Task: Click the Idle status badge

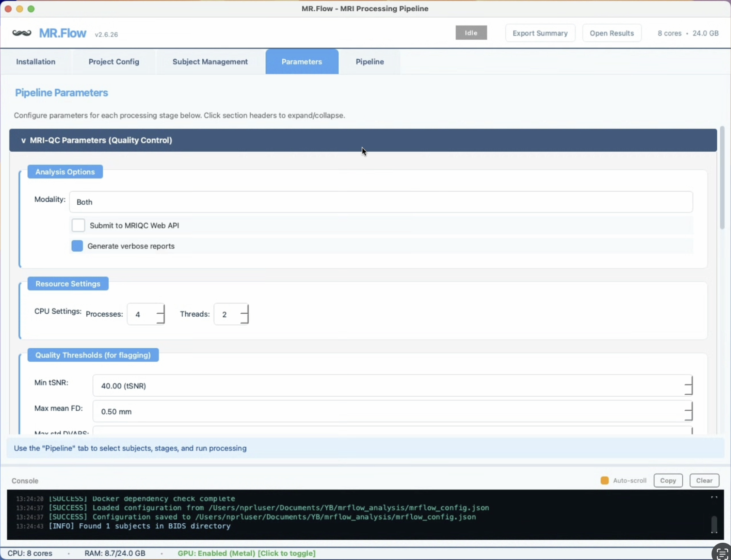Action: click(470, 32)
